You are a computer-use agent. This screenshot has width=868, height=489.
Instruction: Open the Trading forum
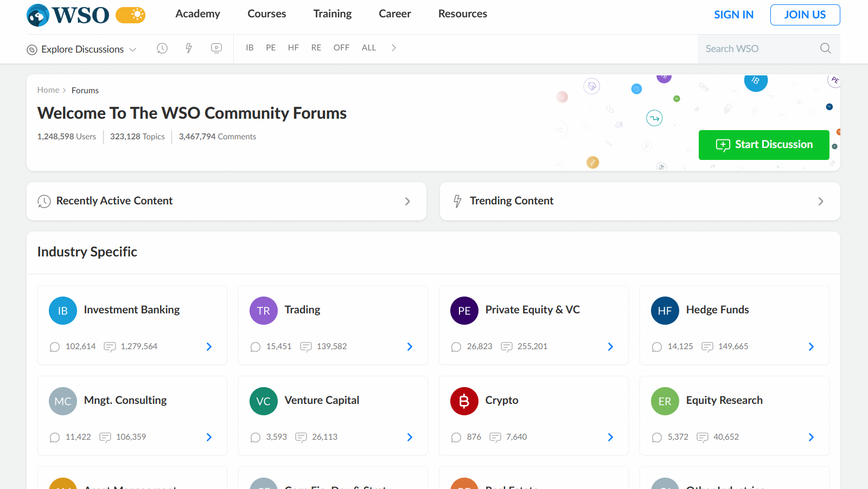(x=303, y=310)
